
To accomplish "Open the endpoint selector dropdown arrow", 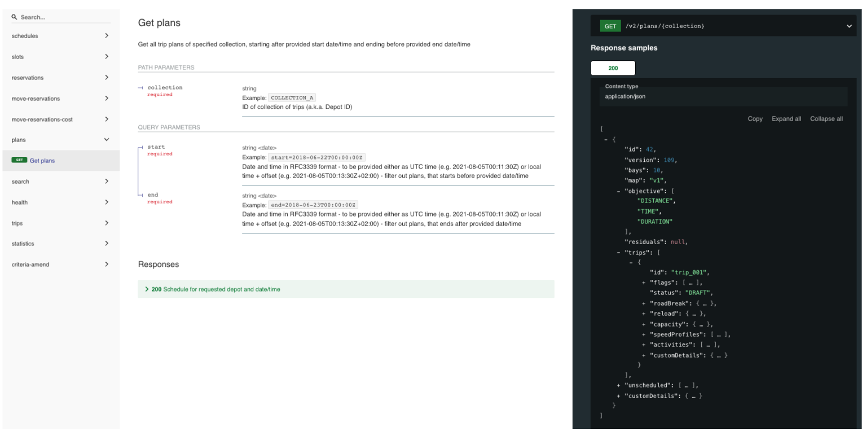I will (849, 26).
